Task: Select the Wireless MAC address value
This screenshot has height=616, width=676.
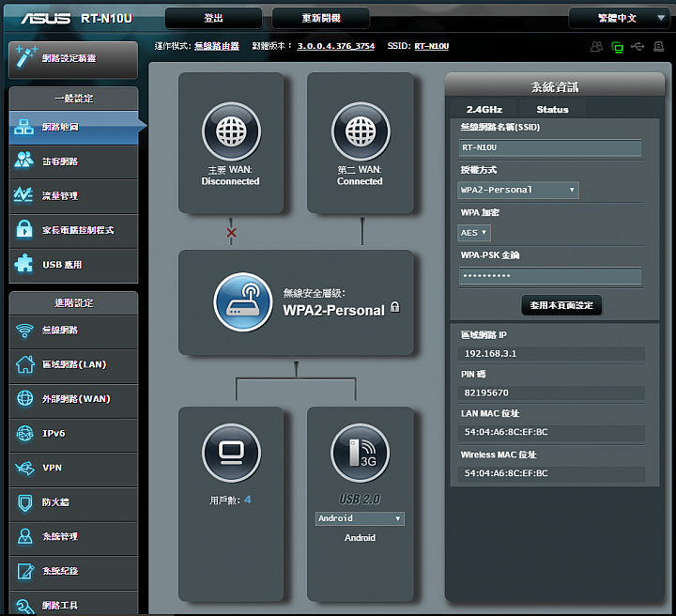Action: tap(506, 473)
